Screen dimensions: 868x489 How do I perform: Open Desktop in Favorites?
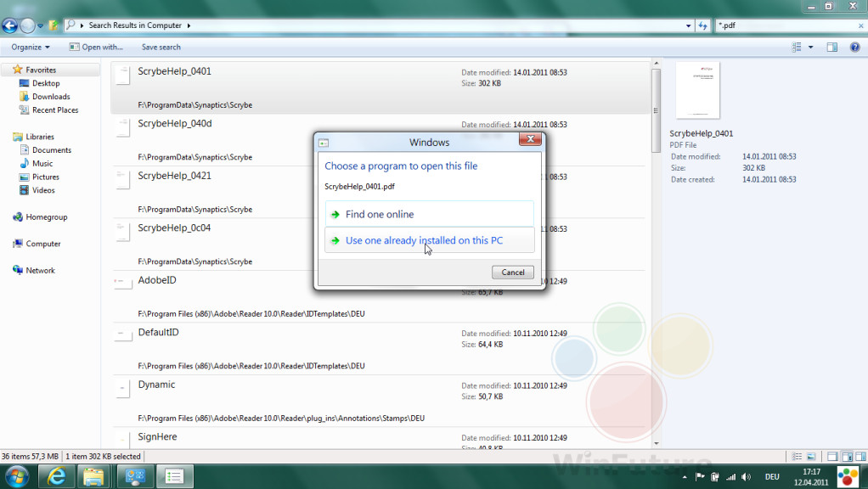pos(46,83)
